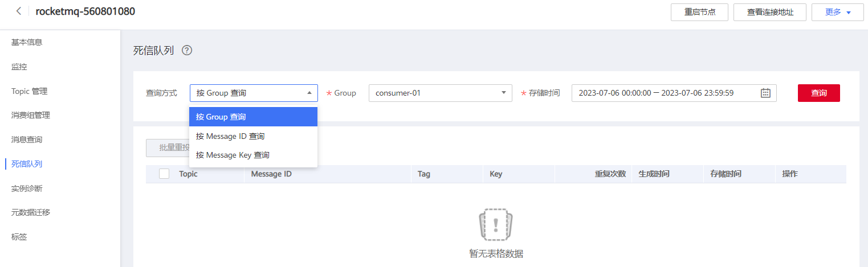This screenshot has height=267, width=868.
Task: Go to Topic 管理 page
Action: 29,91
